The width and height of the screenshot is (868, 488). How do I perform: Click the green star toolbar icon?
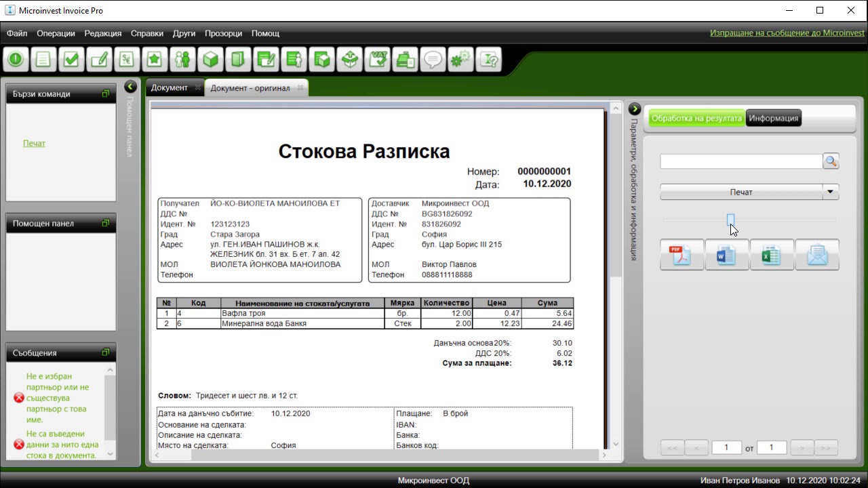pyautogui.click(x=155, y=60)
